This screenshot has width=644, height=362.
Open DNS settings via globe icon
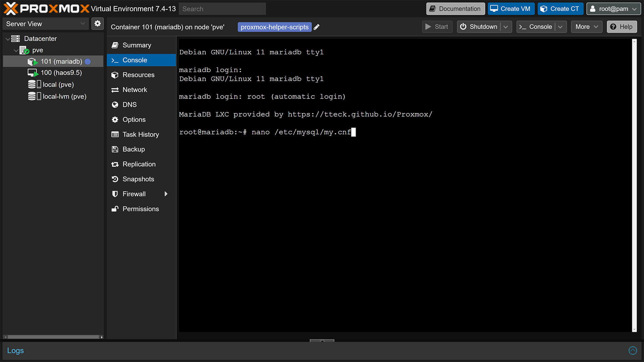pyautogui.click(x=115, y=105)
